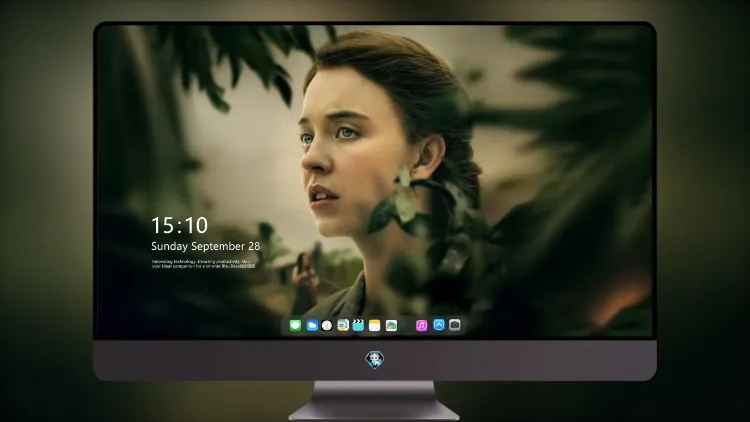Open the clapperboard video app in the dock
Image resolution: width=750 pixels, height=422 pixels.
coord(358,325)
